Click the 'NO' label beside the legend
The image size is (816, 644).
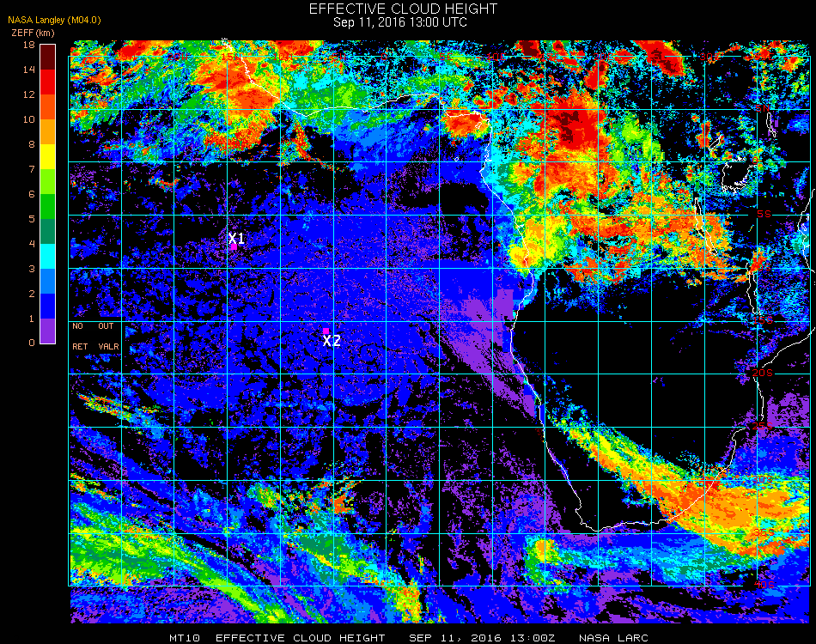click(x=77, y=326)
